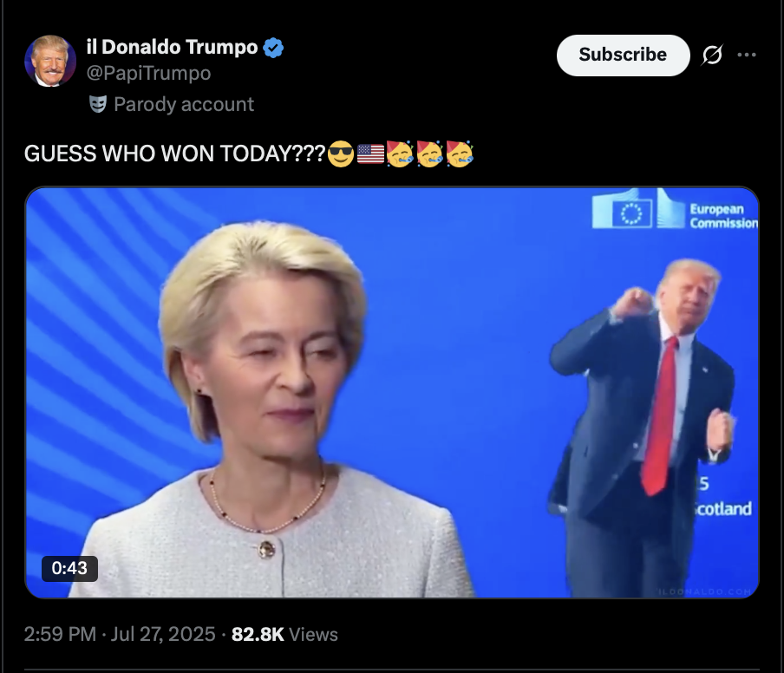Click the 82.8K Views count
784x673 pixels.
point(284,634)
